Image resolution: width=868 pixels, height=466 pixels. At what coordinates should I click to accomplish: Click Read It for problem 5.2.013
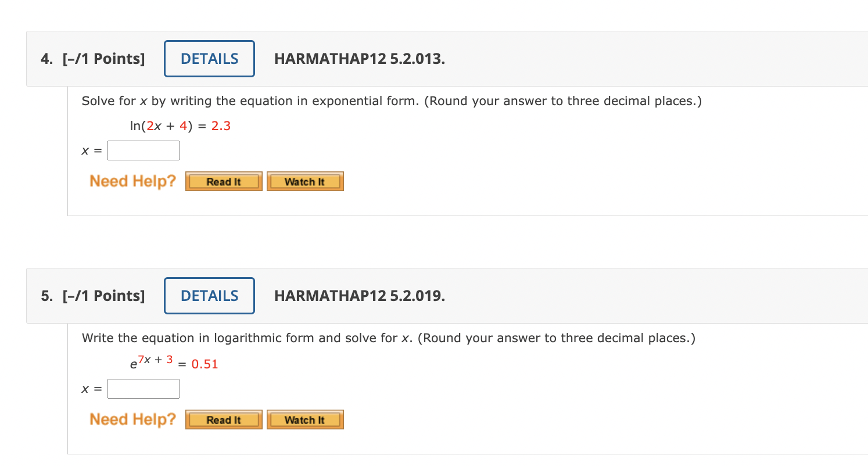[x=223, y=181]
